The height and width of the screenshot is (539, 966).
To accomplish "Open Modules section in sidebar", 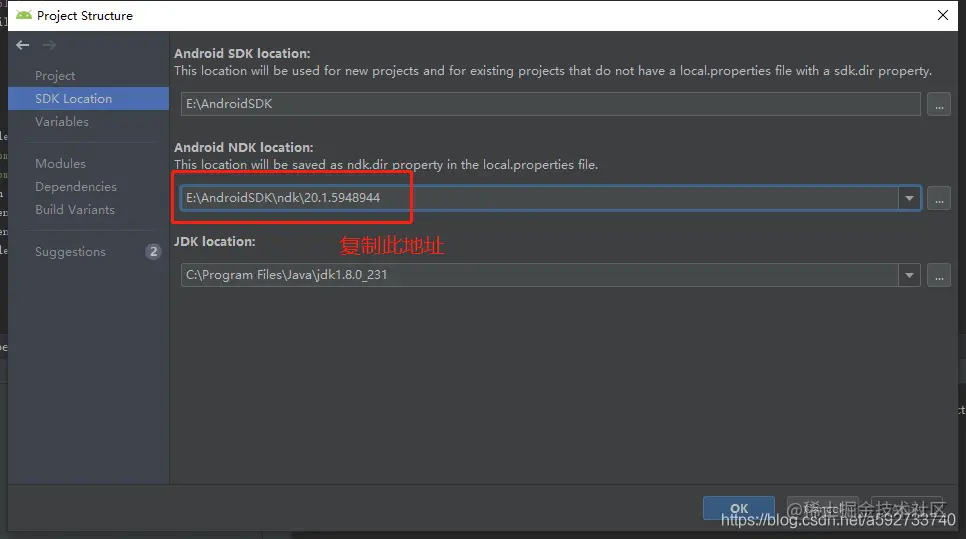I will pos(60,164).
